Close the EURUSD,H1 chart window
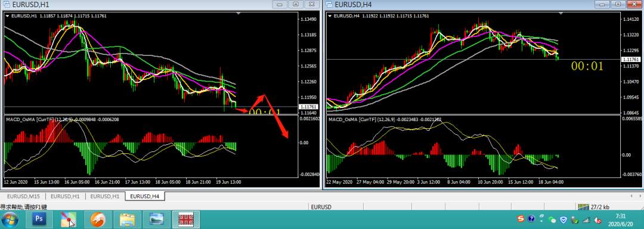644x229 pixels. click(312, 5)
